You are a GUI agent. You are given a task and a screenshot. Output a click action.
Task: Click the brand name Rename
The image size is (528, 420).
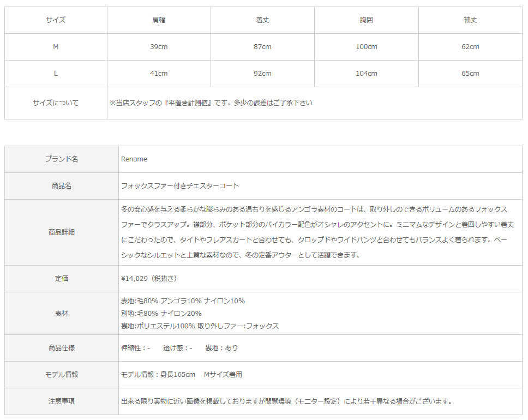(x=134, y=159)
